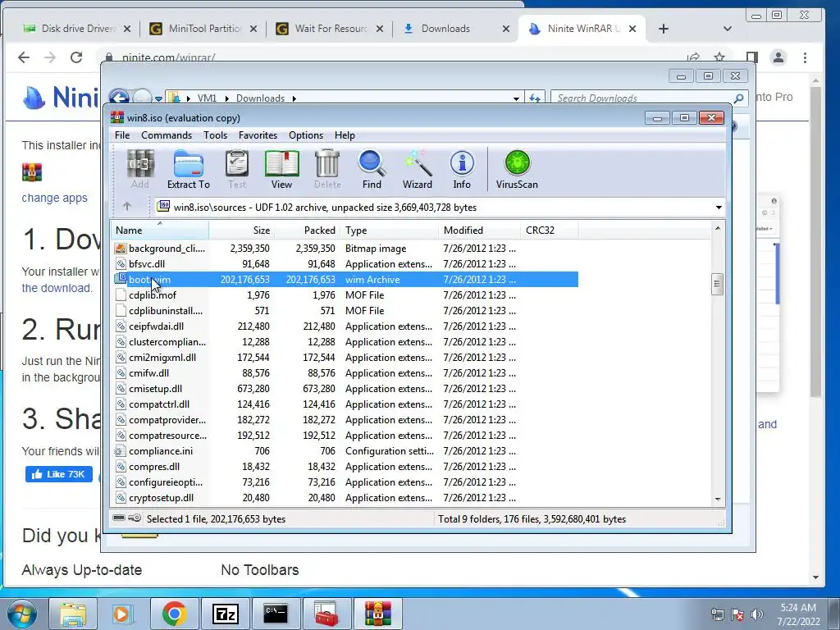Click the Extract To toolbar icon

pos(188,169)
